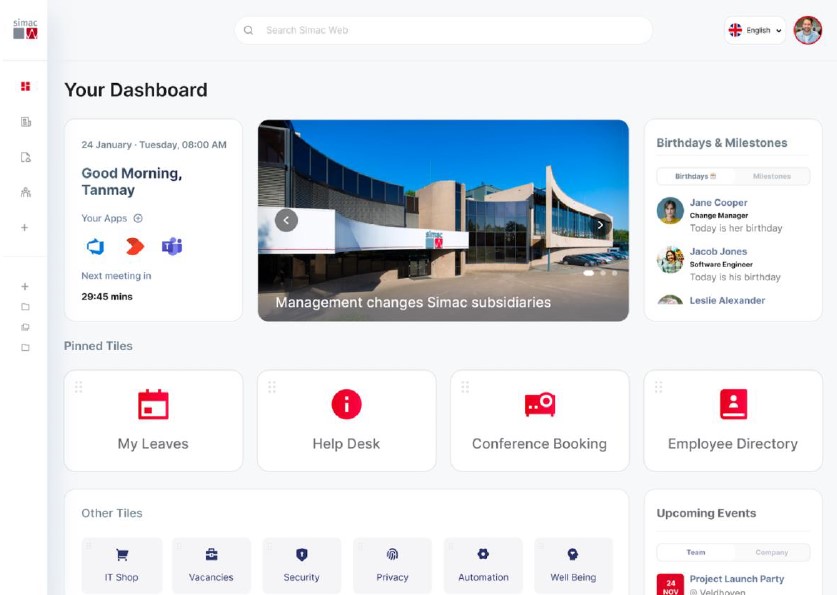Open the last folder icon in sidebar
Viewport: 837px width, 595px height.
tap(25, 347)
